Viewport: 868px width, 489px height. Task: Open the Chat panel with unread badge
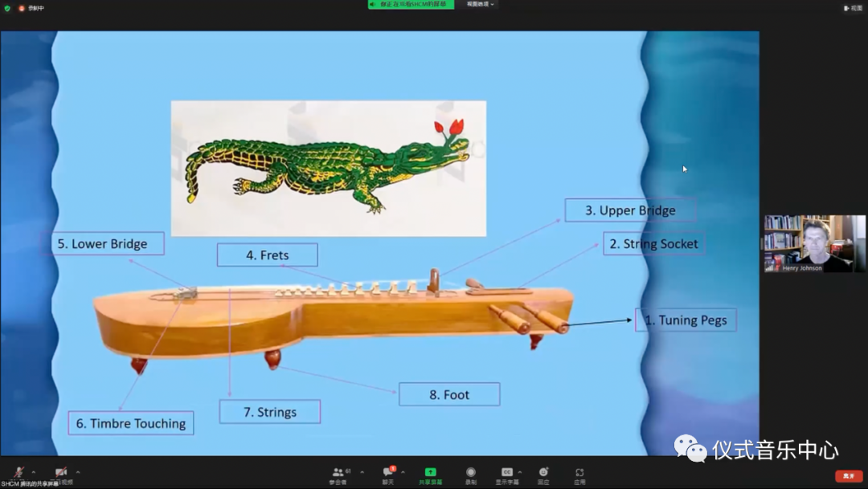[388, 472]
